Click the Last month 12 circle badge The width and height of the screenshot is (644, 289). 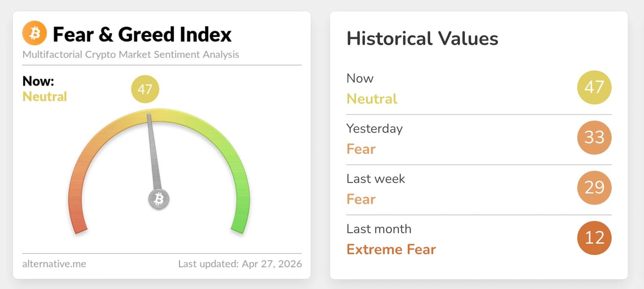pyautogui.click(x=594, y=238)
